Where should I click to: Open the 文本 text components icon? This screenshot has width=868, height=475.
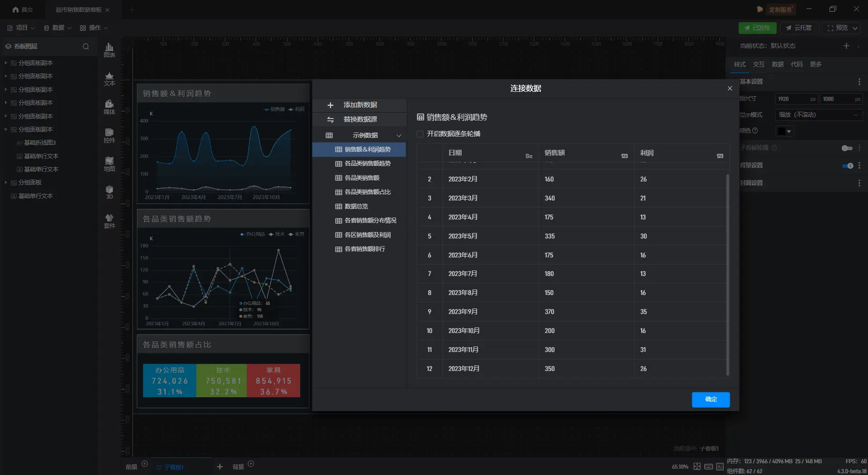pos(109,79)
